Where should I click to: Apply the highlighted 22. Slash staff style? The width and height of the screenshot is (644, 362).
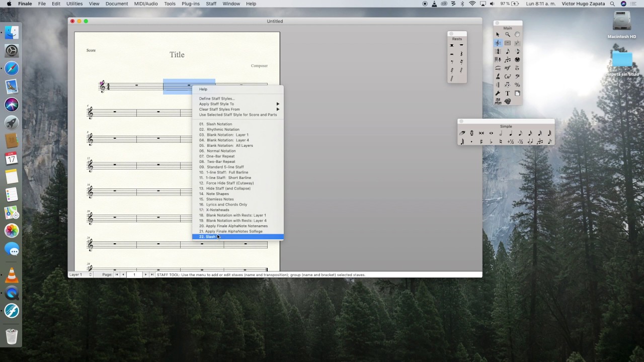click(x=238, y=237)
